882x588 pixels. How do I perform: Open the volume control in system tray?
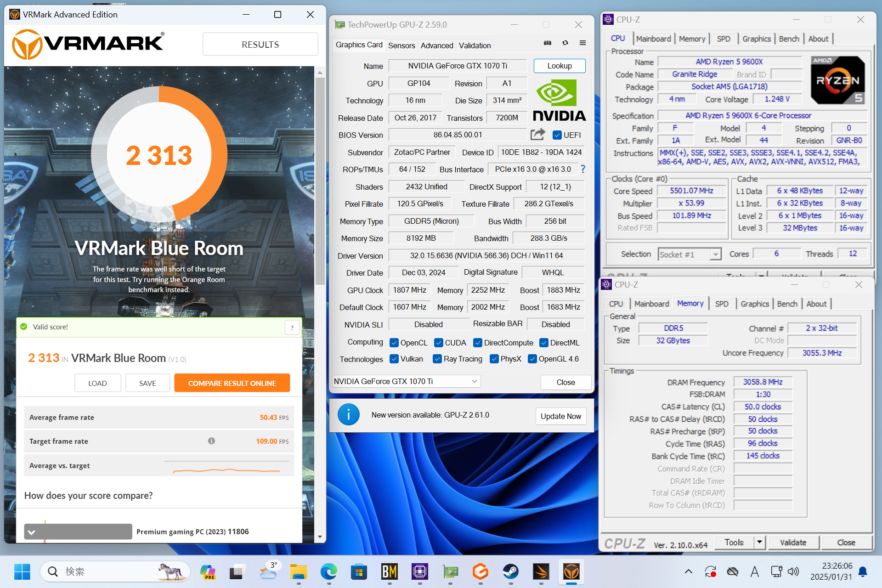tap(793, 572)
